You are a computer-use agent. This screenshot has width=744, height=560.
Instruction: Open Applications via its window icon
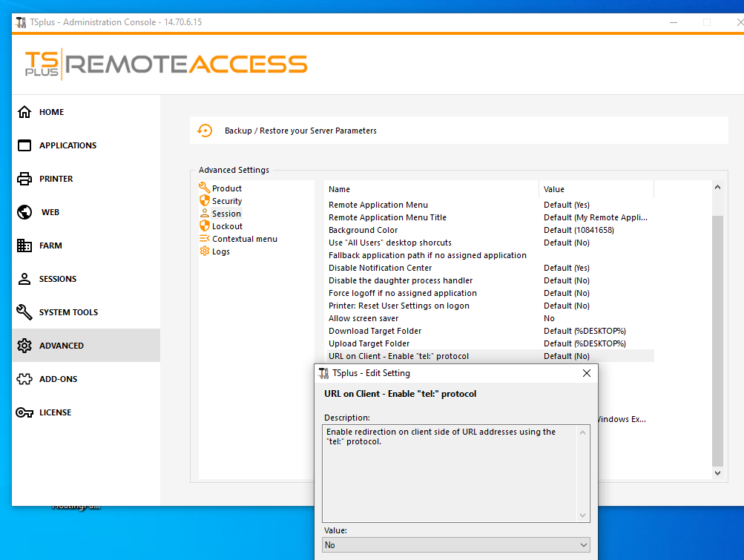tap(24, 145)
